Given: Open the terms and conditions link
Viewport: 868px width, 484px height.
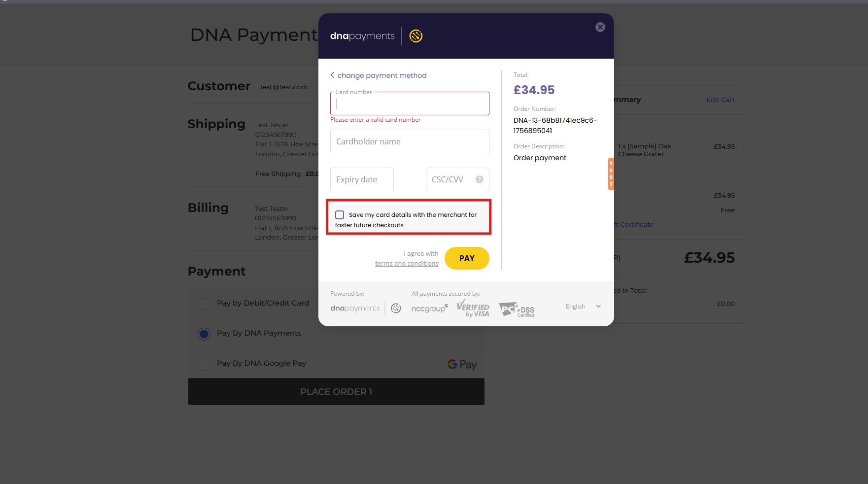Looking at the screenshot, I should 406,263.
